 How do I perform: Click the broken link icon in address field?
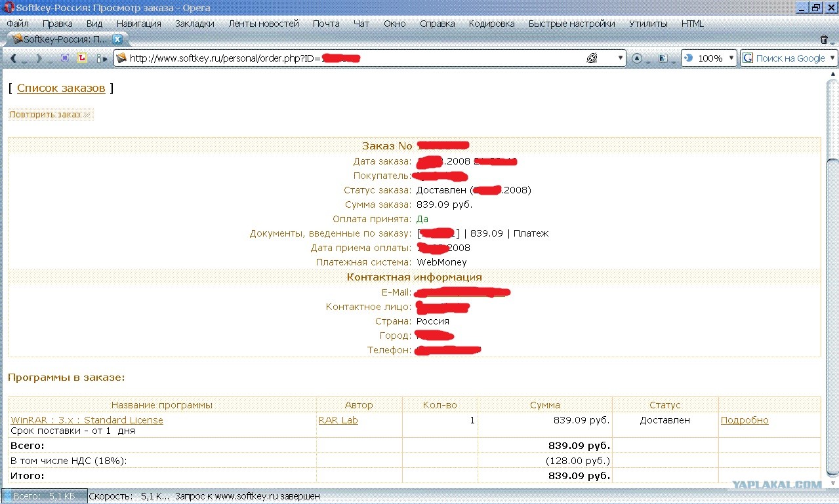coord(592,58)
